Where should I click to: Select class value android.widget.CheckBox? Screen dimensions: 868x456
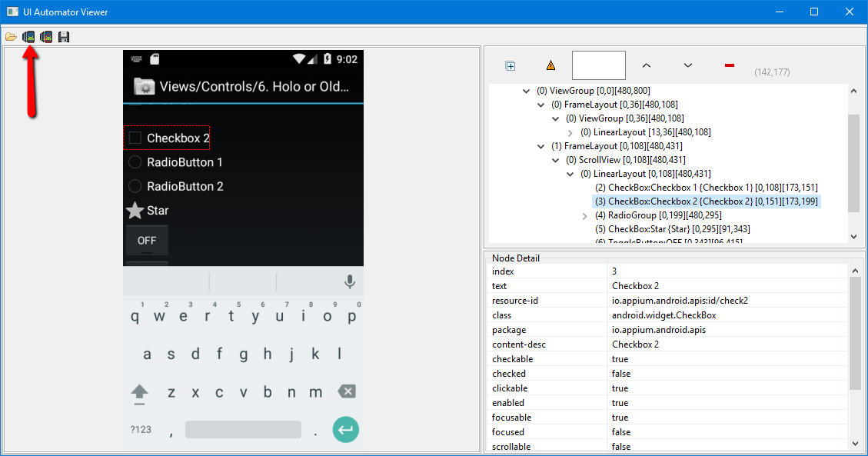click(663, 315)
